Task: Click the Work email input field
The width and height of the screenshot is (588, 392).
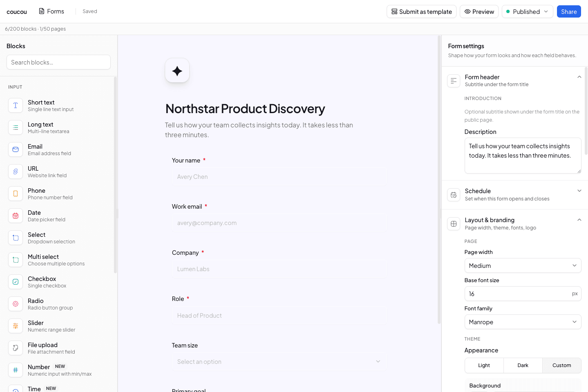Action: (x=279, y=223)
